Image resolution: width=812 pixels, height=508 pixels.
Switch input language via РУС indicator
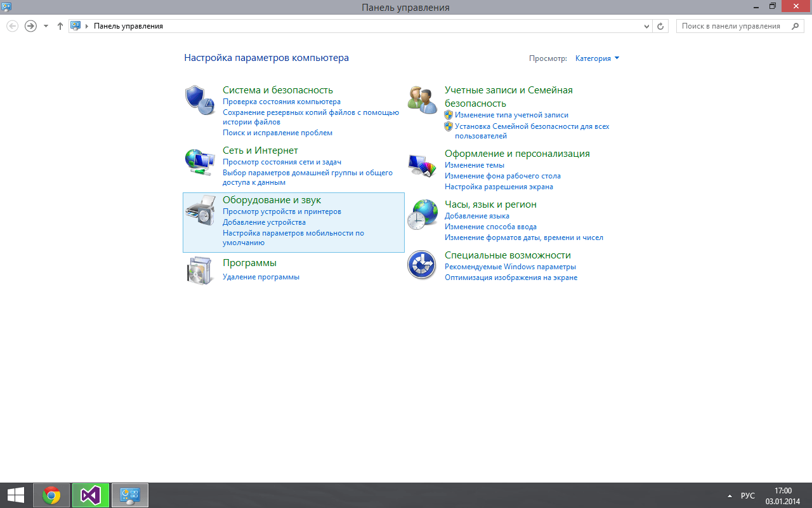(x=748, y=495)
